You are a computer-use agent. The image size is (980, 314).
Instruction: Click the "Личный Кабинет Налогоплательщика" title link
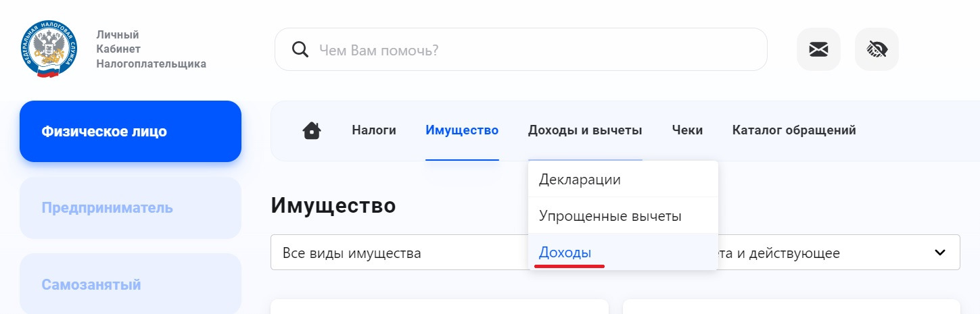pyautogui.click(x=151, y=49)
